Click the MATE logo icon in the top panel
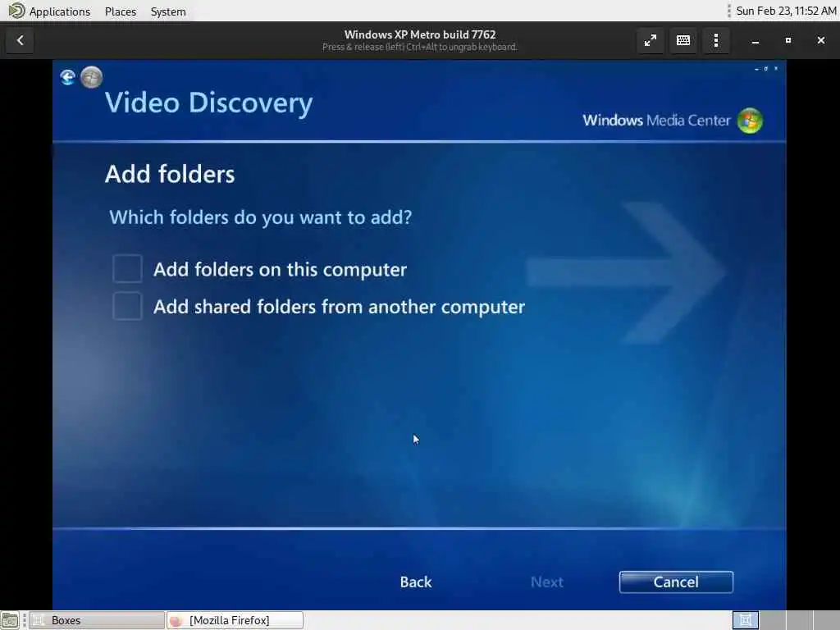The image size is (840, 630). 16,11
